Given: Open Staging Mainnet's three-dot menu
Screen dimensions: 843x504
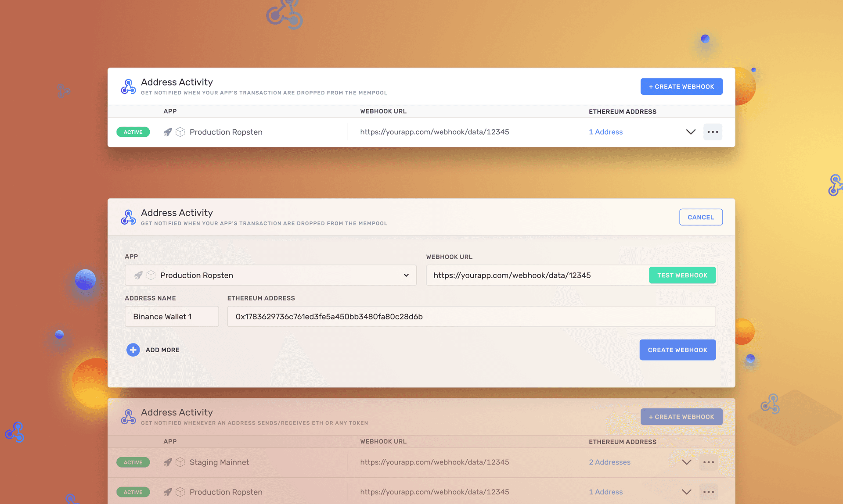Looking at the screenshot, I should [x=708, y=462].
